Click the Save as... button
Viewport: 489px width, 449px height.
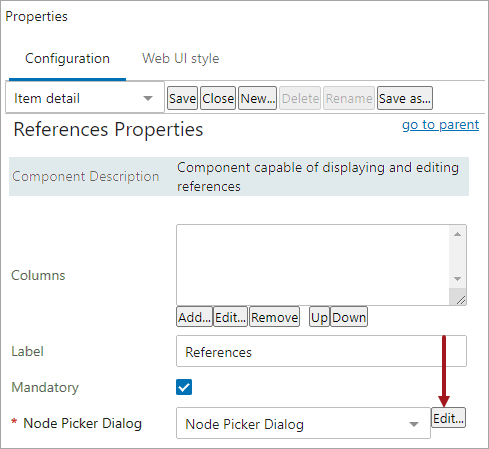click(405, 98)
